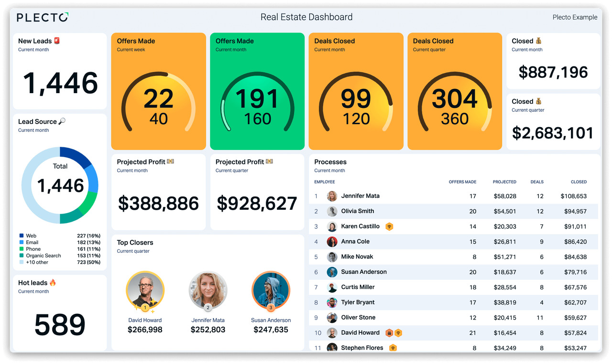
Task: Click the magnifier icon beside Lead Source
Action: pos(62,121)
